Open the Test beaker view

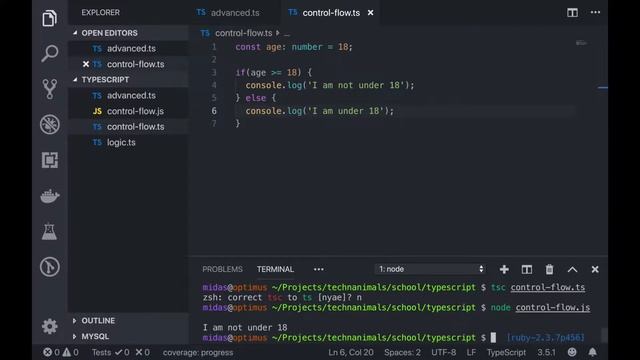(49, 231)
